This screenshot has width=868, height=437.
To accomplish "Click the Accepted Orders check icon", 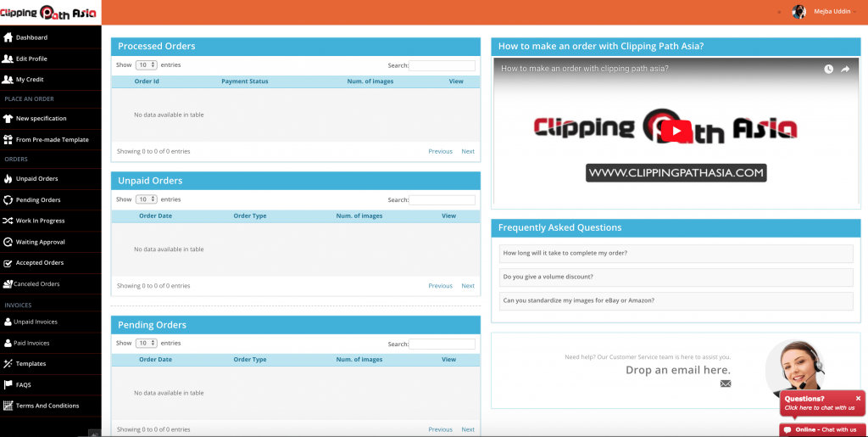I will coord(8,263).
